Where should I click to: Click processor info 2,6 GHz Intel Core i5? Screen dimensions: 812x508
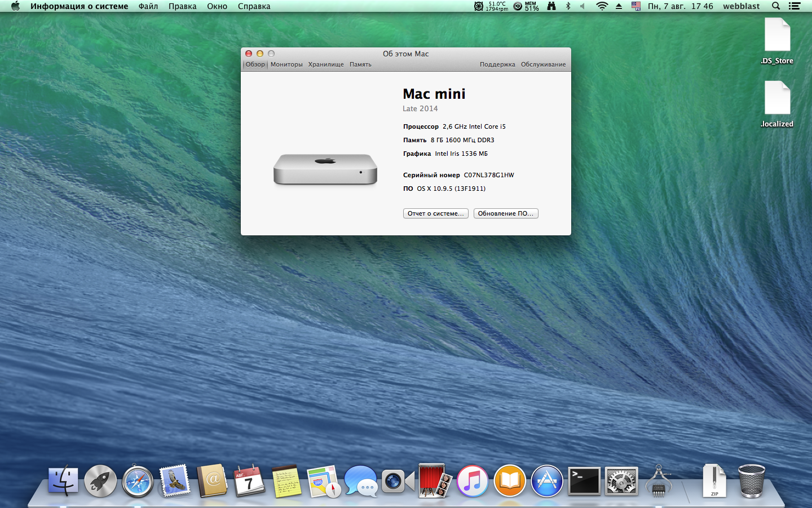(474, 126)
